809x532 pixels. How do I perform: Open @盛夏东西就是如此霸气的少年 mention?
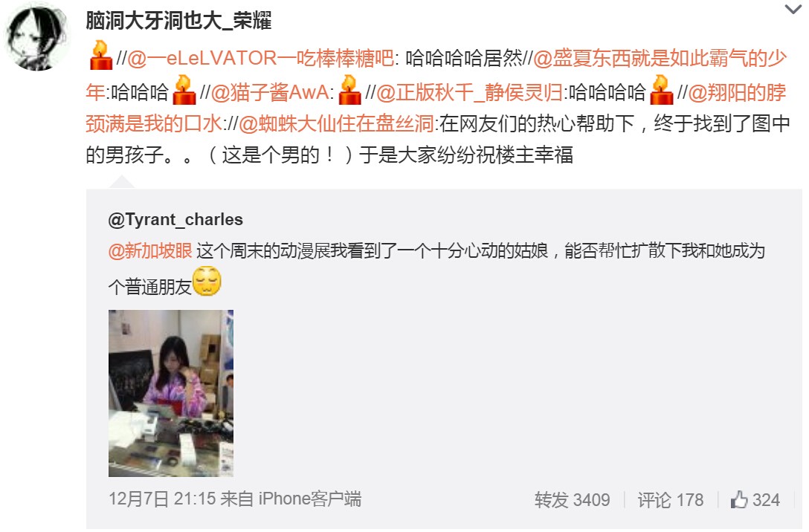tap(436, 75)
